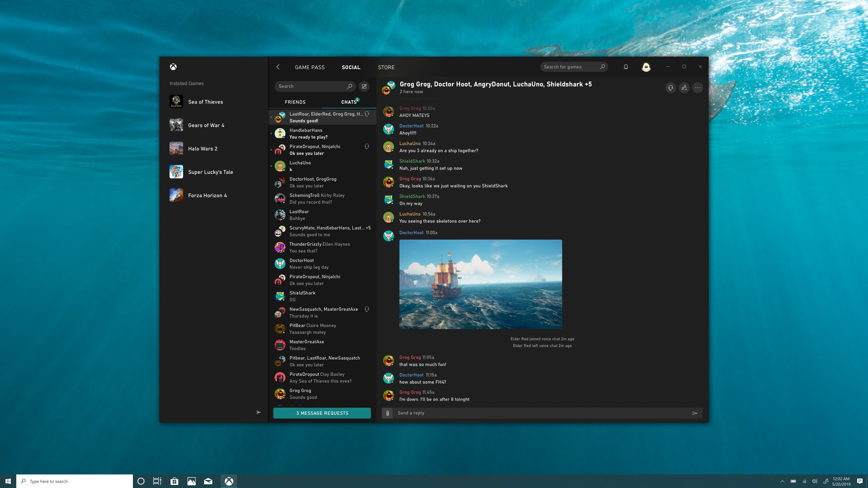Toggle collapse sidebar installed games panel
The image size is (868, 488).
pos(259,412)
